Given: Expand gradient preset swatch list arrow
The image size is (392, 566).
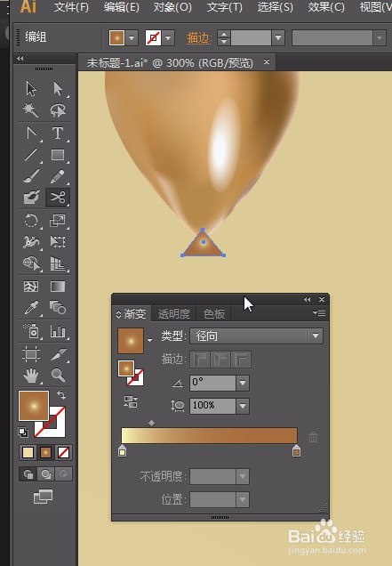Looking at the screenshot, I should click(x=149, y=340).
